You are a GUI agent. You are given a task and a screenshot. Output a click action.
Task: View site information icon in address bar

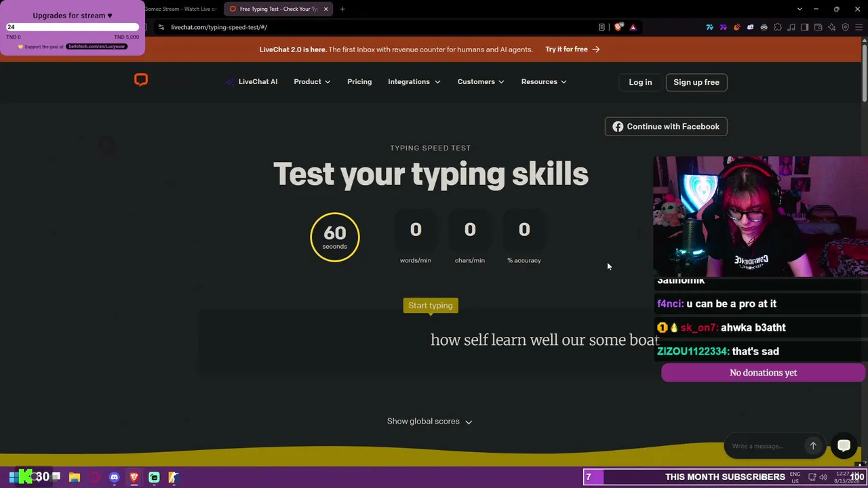pyautogui.click(x=161, y=27)
